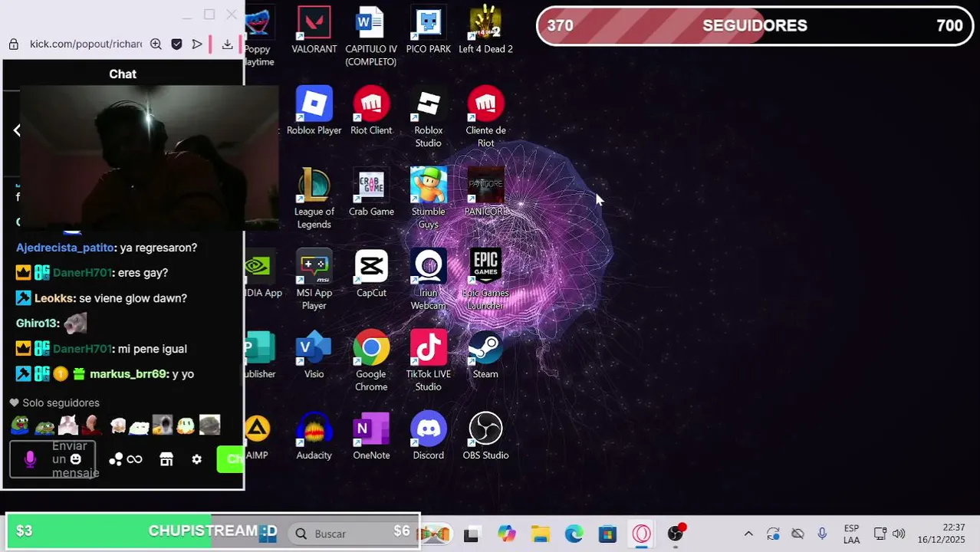Launch the PANICORE game shortcut

point(485,192)
